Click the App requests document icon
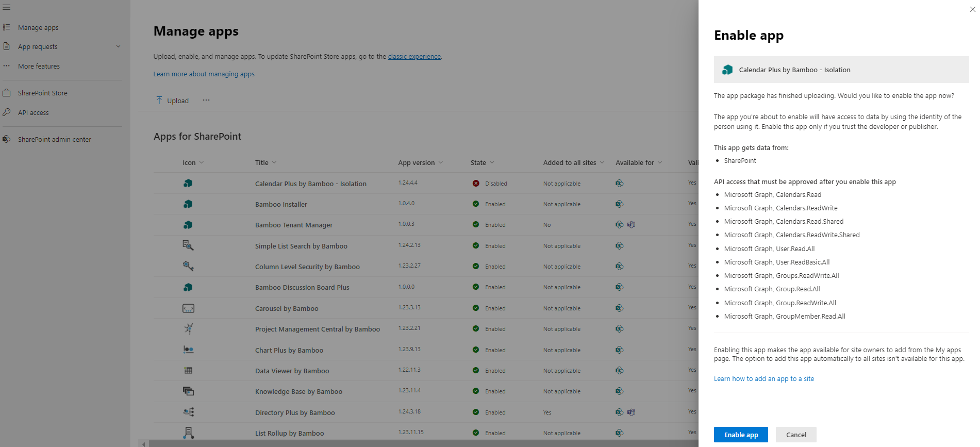 (7, 46)
